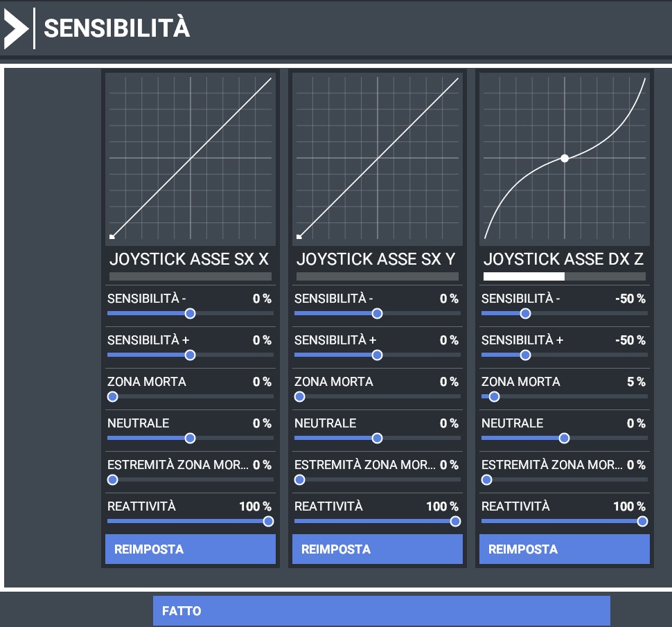Click Estremità Zona Morta handle for Asse DX Z

pos(486,480)
